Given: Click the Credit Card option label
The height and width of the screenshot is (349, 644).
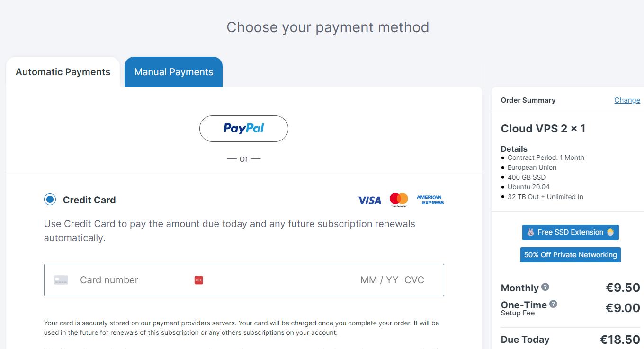Looking at the screenshot, I should point(89,200).
